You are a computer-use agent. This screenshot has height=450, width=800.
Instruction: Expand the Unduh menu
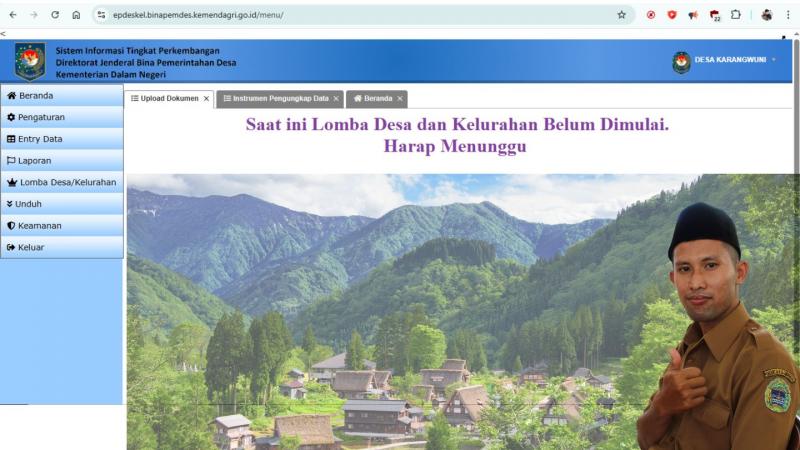(62, 204)
